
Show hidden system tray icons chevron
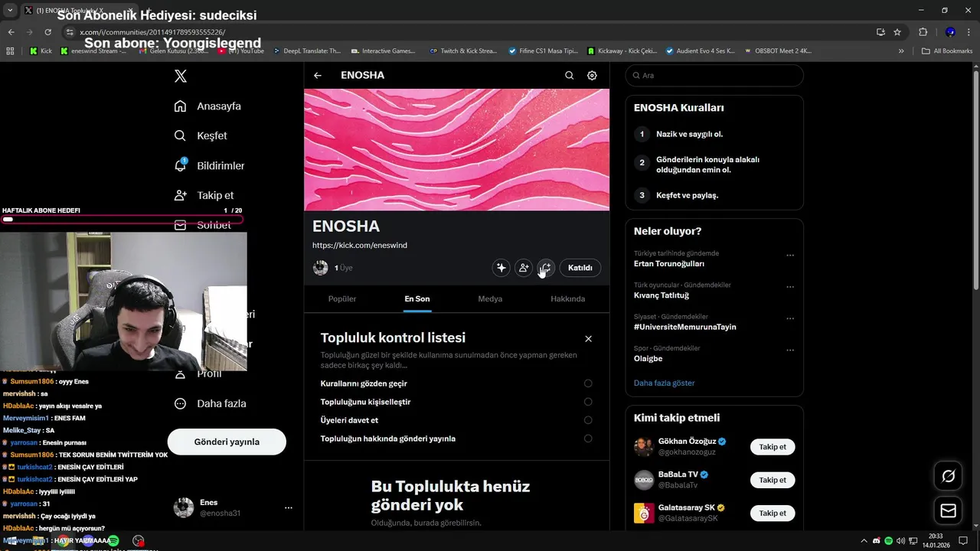tap(864, 540)
